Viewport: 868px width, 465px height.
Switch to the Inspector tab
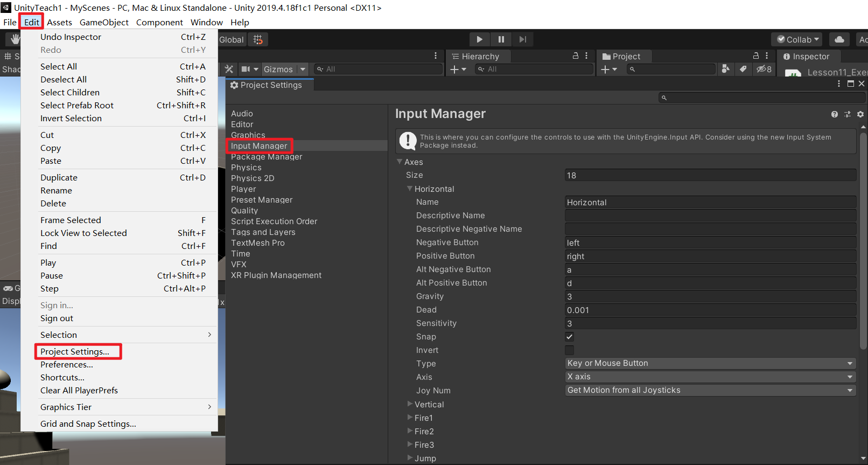809,57
